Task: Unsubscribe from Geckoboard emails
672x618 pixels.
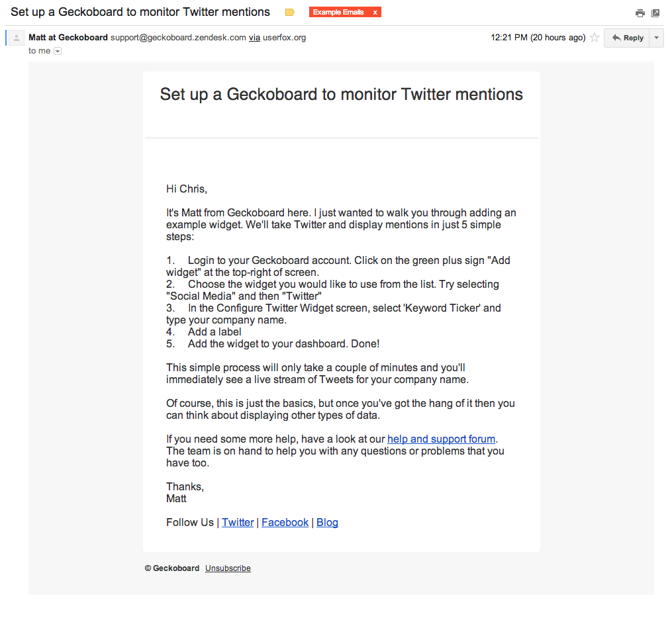Action: coord(228,568)
